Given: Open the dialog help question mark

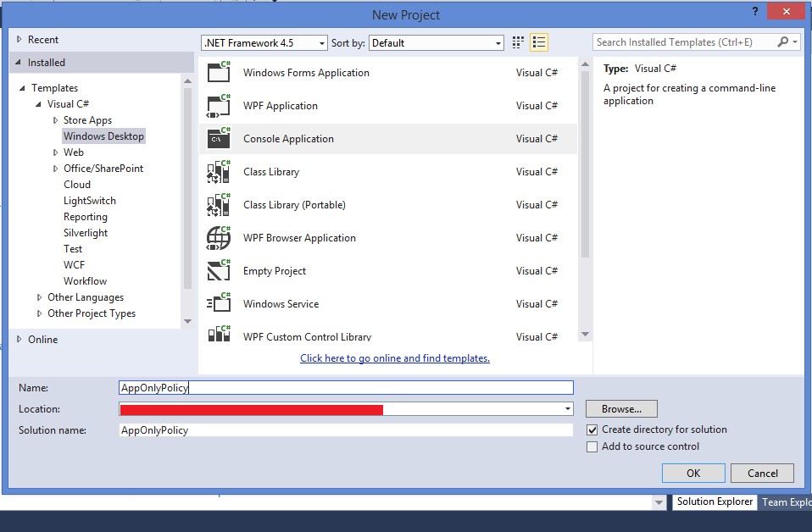Looking at the screenshot, I should (x=755, y=11).
